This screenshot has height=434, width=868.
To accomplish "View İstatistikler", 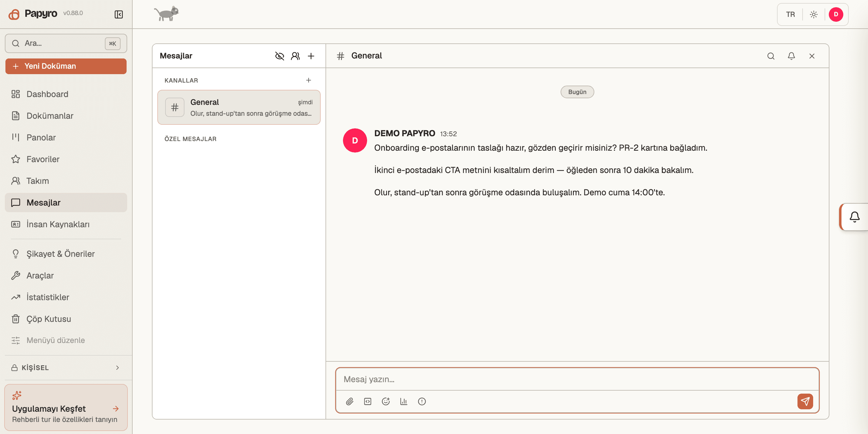I will [x=66, y=297].
